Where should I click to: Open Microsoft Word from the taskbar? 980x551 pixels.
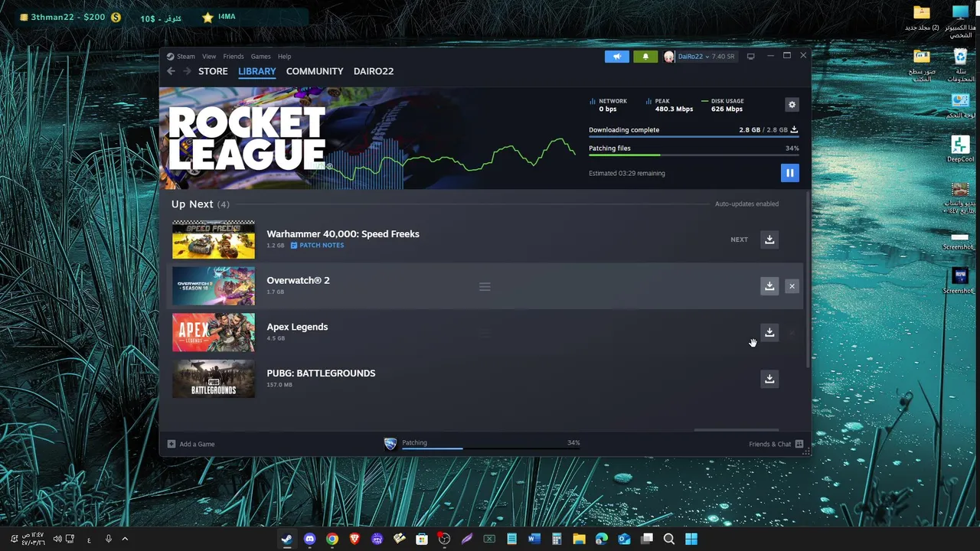(534, 539)
